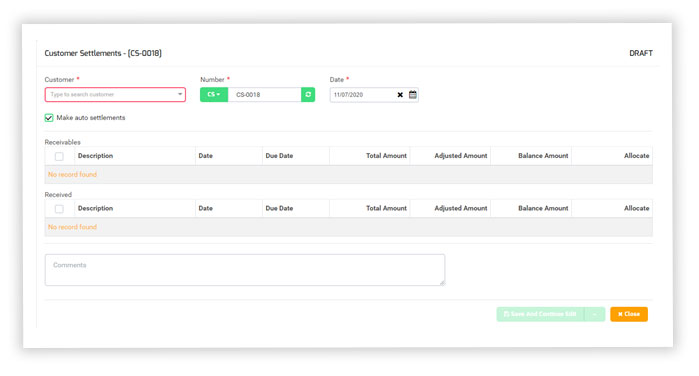Click the orange Close button

tap(629, 314)
